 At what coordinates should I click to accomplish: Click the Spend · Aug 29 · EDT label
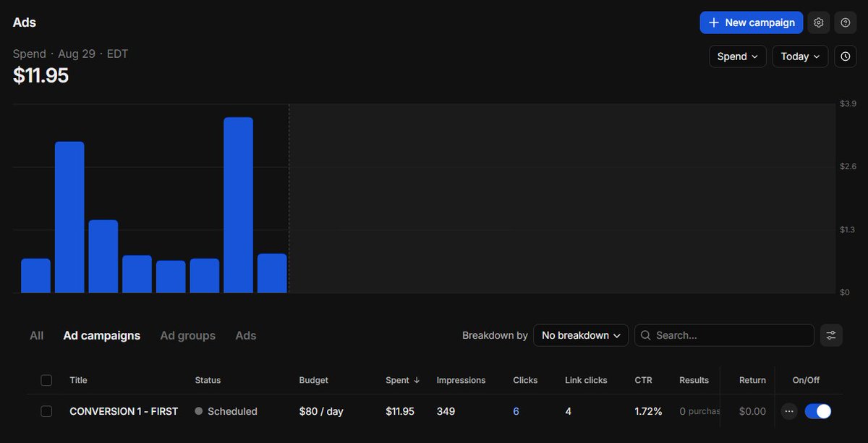tap(71, 54)
